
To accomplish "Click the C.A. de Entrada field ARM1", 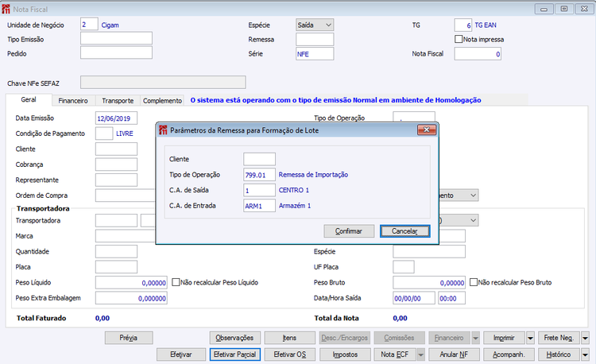I will (259, 206).
